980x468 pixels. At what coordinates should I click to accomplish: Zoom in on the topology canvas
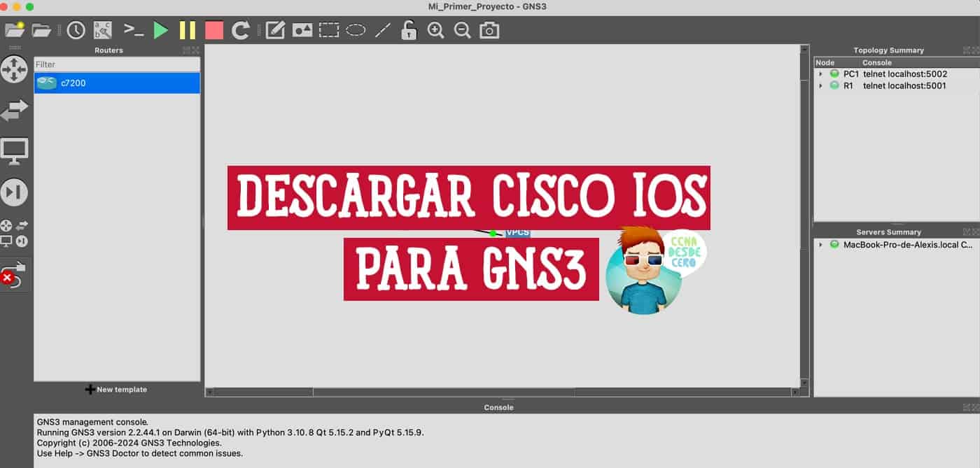click(435, 31)
